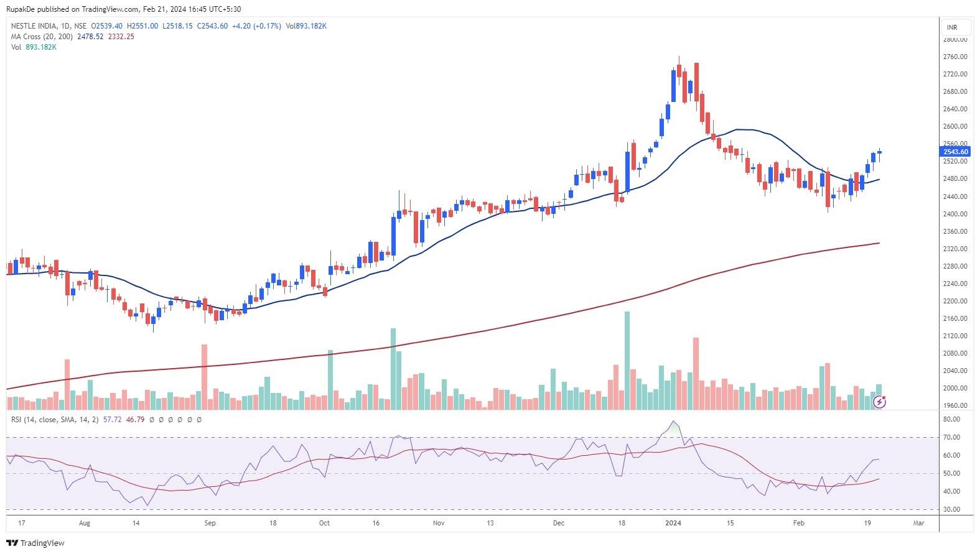
Task: Click the RSI 30.00 axis label
Action: pyautogui.click(x=951, y=510)
